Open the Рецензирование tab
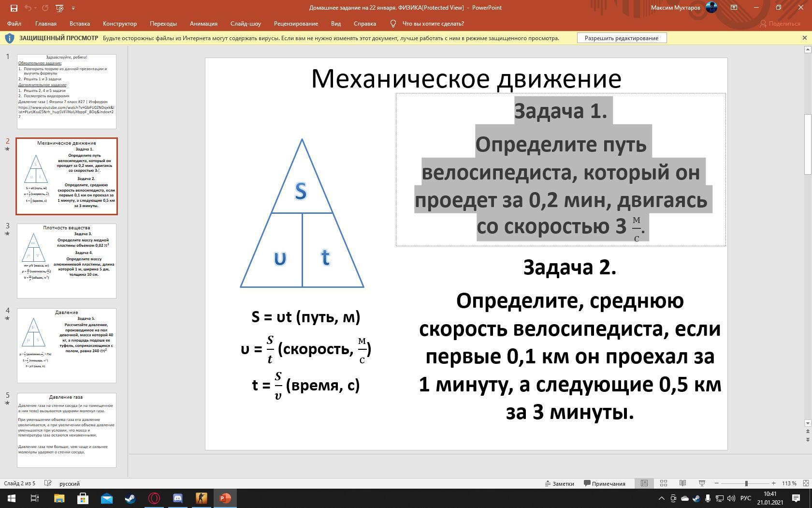Image resolution: width=812 pixels, height=508 pixels. (296, 24)
